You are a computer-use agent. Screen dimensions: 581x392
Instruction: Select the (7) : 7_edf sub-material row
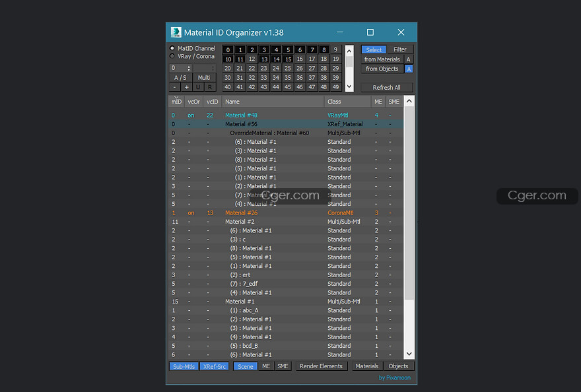click(x=286, y=284)
